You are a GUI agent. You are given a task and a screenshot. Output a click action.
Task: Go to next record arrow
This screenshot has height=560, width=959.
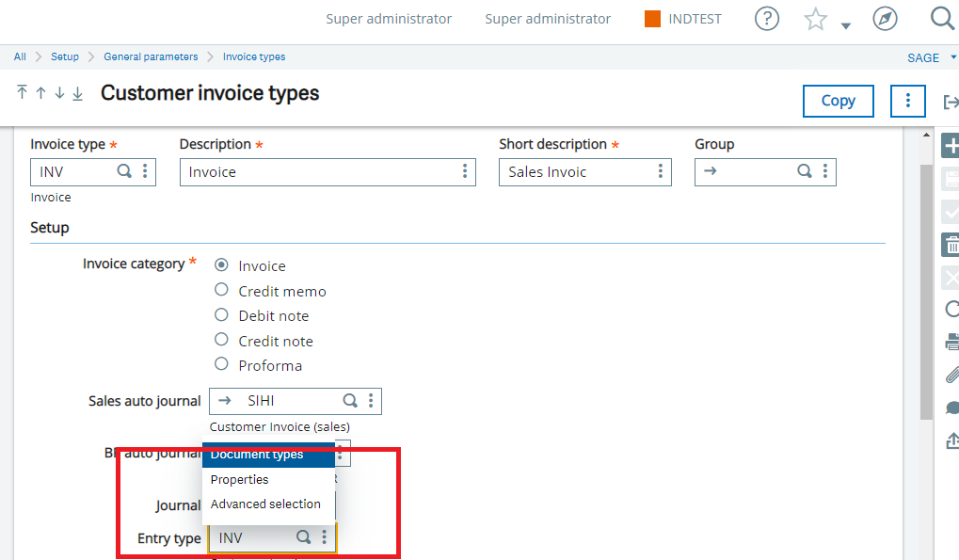(x=59, y=93)
